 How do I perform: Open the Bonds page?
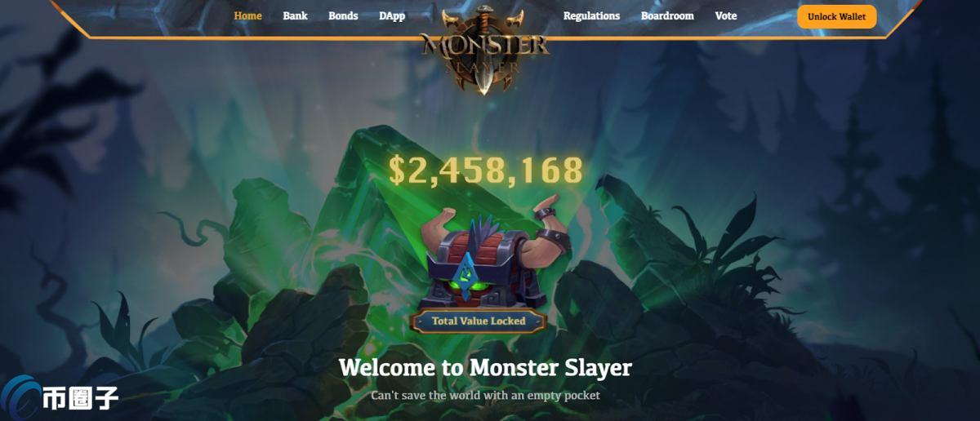[x=343, y=16]
